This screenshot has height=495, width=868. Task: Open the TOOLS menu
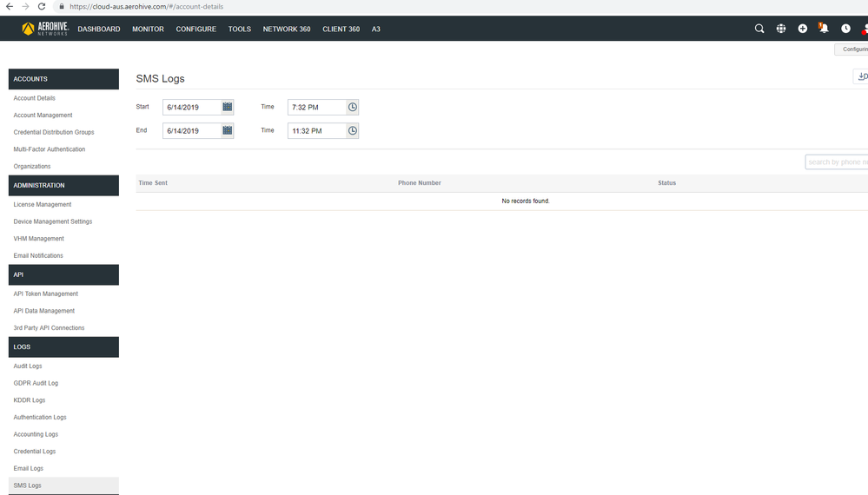pyautogui.click(x=240, y=30)
